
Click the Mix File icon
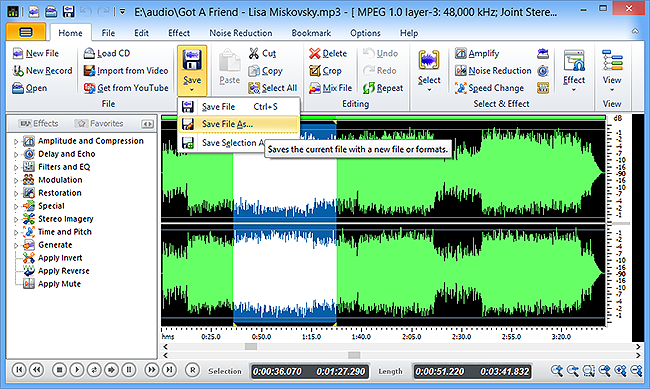[315, 88]
